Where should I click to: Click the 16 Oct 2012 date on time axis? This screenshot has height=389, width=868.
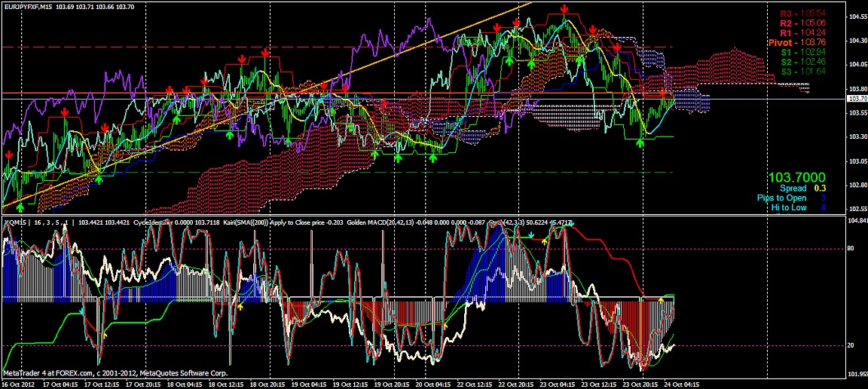[x=17, y=383]
